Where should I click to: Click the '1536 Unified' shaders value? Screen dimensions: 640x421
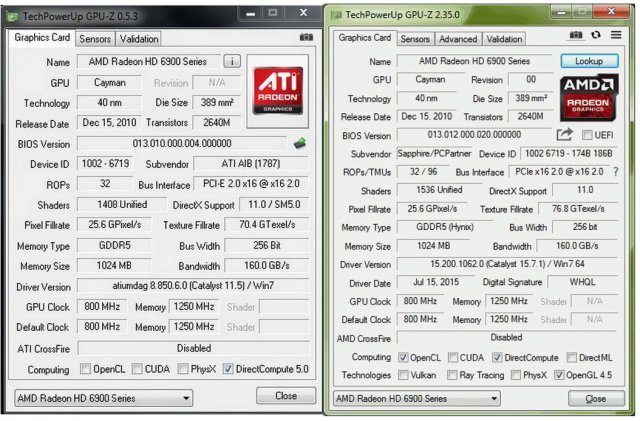(x=439, y=190)
